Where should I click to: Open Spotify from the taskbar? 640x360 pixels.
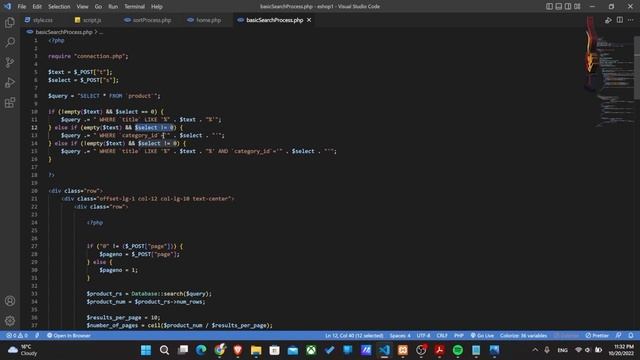pyautogui.click(x=458, y=350)
